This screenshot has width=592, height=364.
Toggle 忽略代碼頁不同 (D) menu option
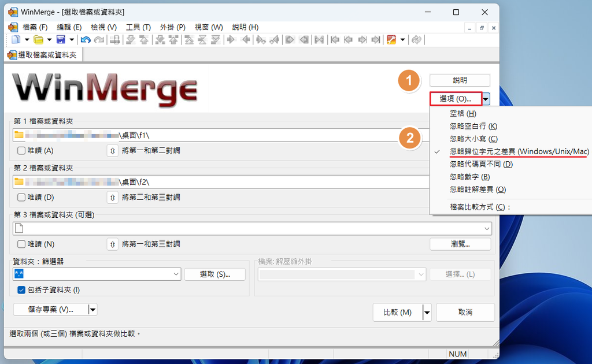click(x=511, y=164)
